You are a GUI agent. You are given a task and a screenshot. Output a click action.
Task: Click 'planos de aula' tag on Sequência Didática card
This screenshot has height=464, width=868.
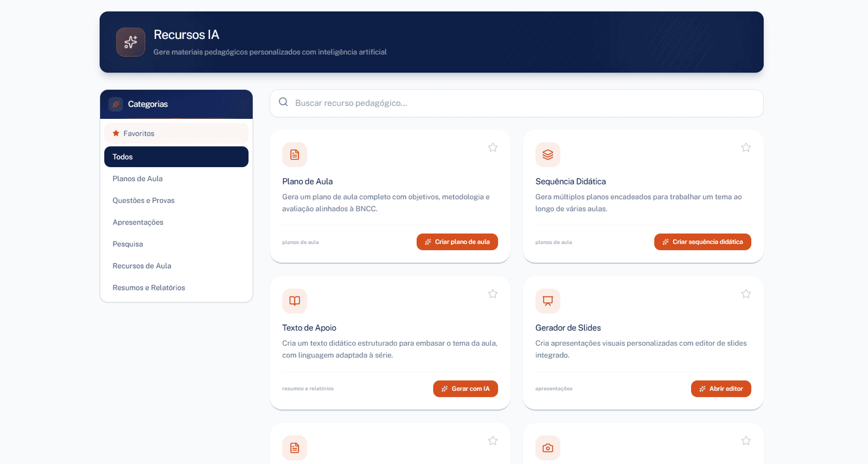554,242
